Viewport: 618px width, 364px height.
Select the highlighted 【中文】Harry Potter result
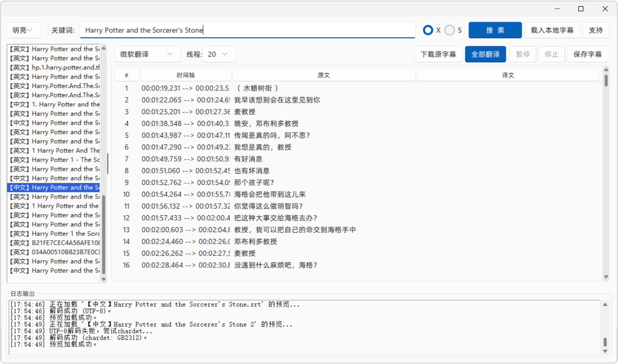tap(54, 187)
